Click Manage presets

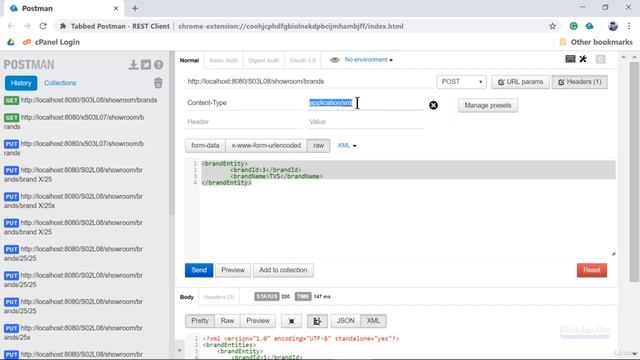[x=488, y=105]
